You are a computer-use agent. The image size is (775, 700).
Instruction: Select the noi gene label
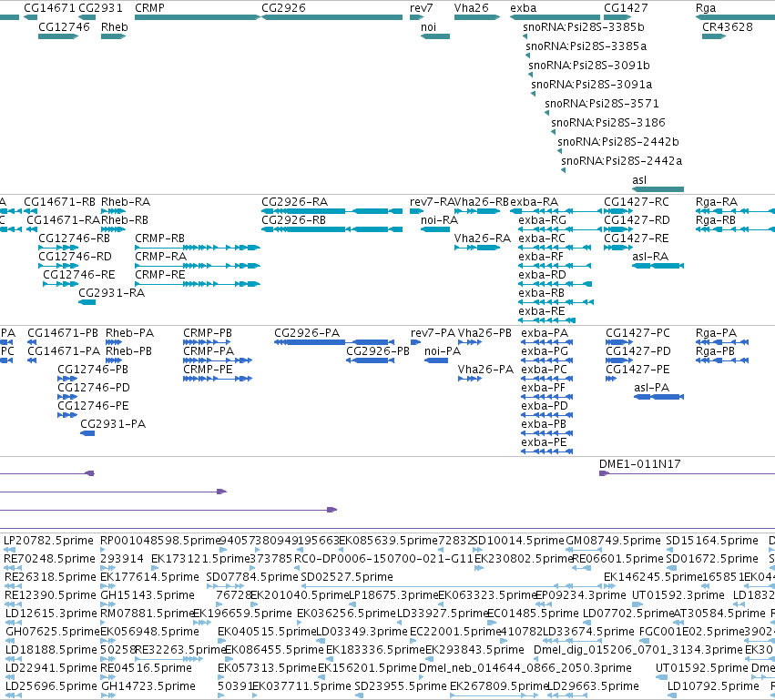[x=429, y=26]
